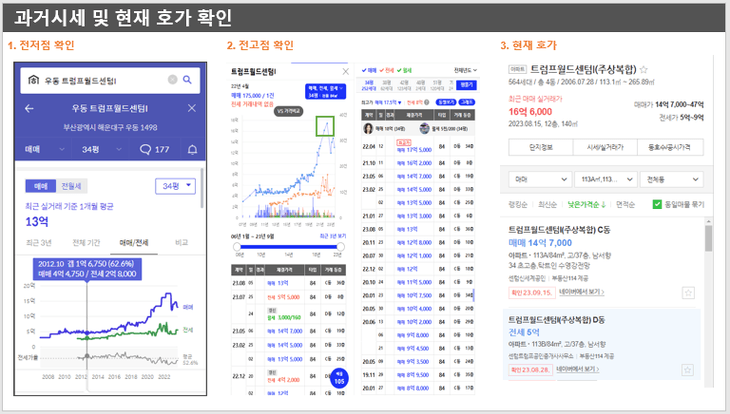Click 네이버에서 보기 on the C동 listing
Viewport: 730px width, 414px height.
[581, 292]
